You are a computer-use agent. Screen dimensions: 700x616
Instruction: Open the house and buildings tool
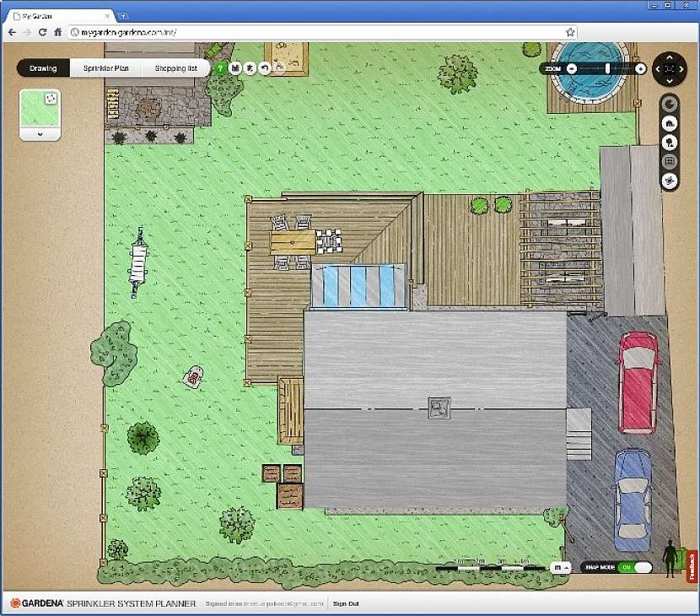669,123
